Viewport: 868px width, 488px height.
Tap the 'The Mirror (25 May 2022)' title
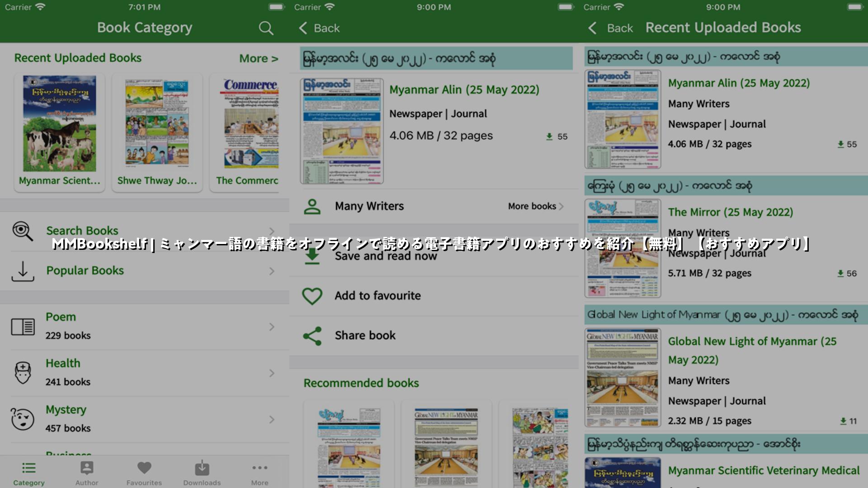click(731, 212)
